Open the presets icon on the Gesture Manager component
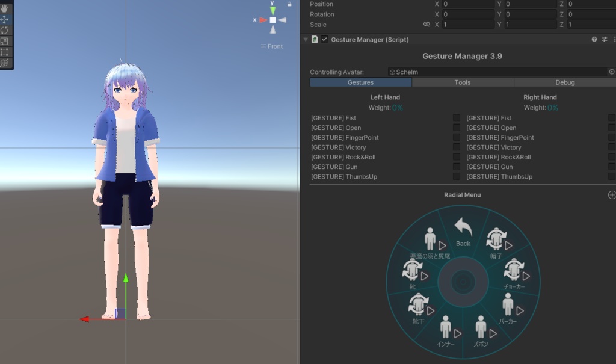616x364 pixels. point(604,39)
